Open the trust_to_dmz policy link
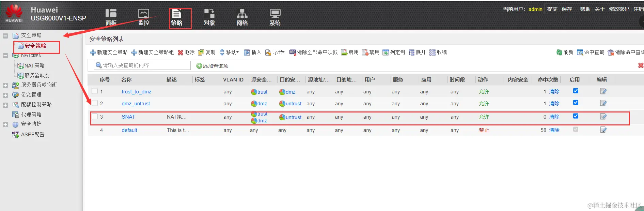 [x=136, y=92]
